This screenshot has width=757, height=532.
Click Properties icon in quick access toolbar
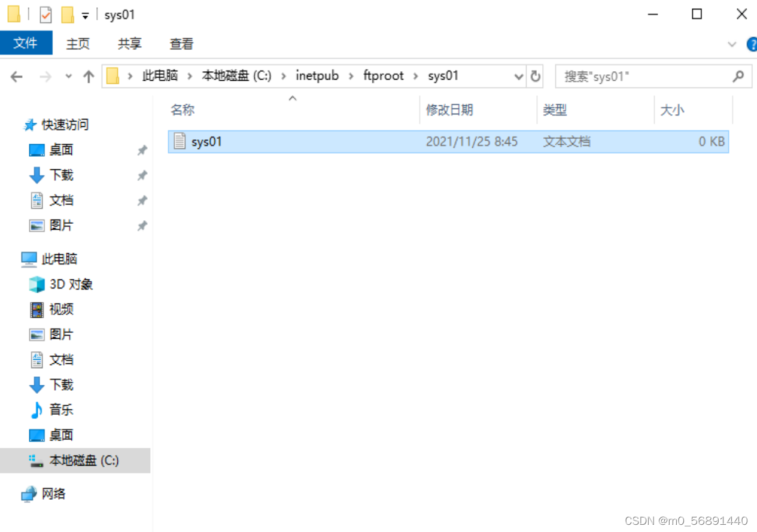[x=46, y=14]
